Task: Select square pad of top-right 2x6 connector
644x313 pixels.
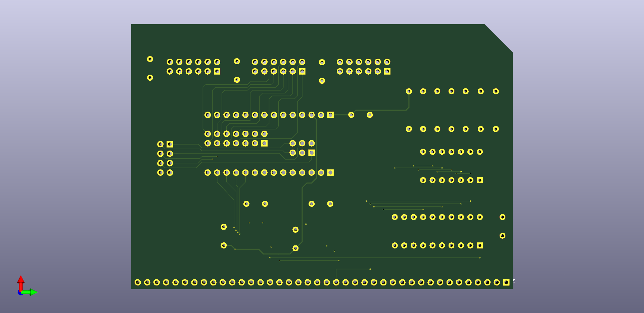Action: (x=387, y=71)
